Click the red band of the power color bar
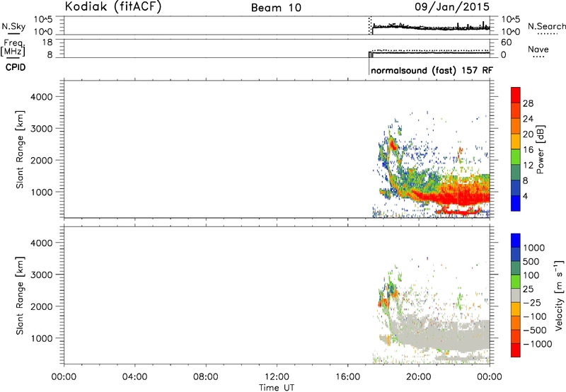Screen dimensions: 566x392 tap(516, 95)
